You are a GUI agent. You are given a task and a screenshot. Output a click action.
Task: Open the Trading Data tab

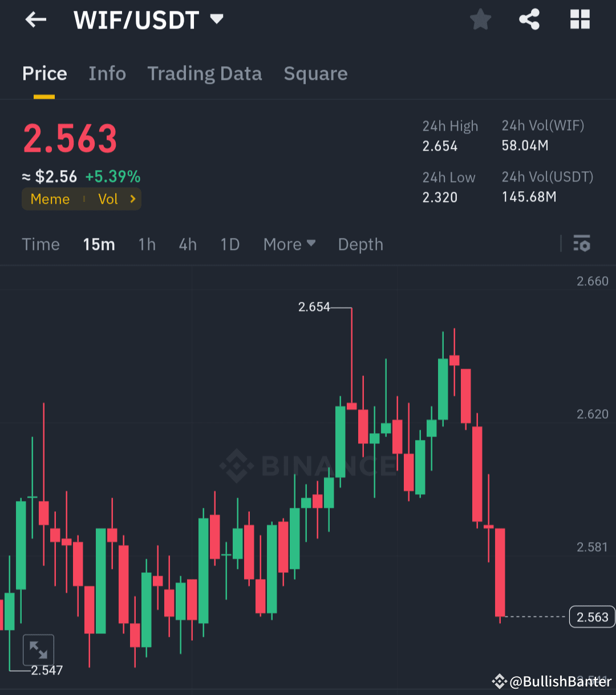click(x=205, y=73)
